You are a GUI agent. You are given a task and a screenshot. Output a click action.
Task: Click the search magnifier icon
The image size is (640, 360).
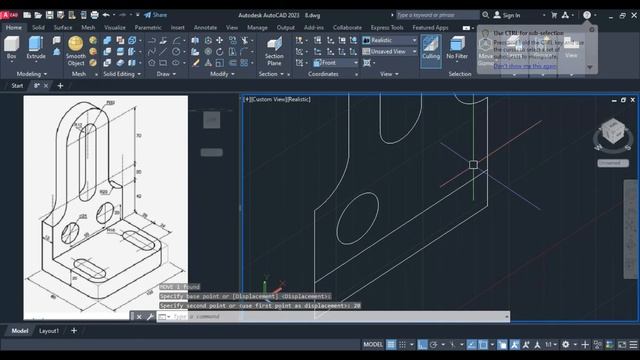[x=485, y=15]
